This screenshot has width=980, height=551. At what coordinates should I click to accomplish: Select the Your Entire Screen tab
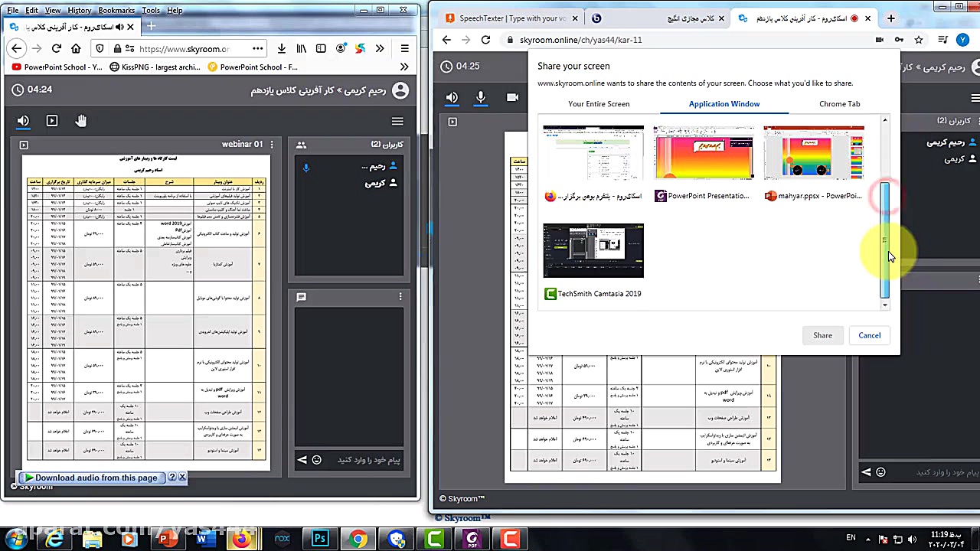click(599, 103)
